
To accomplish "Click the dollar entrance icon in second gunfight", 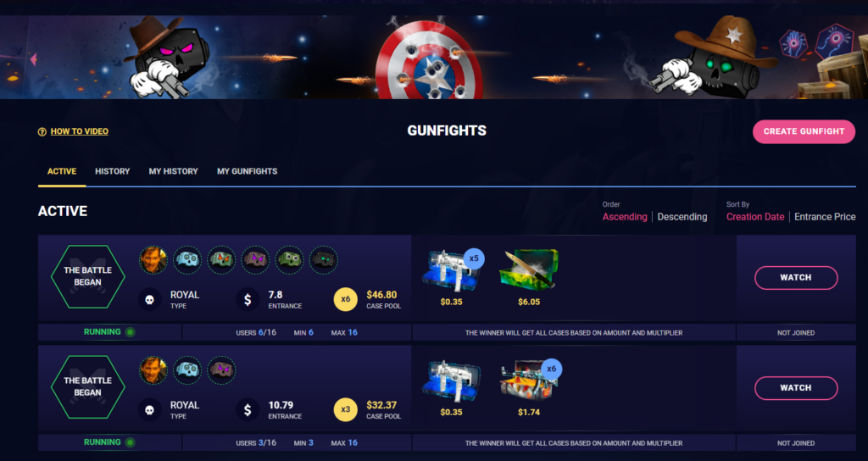I will coord(248,410).
